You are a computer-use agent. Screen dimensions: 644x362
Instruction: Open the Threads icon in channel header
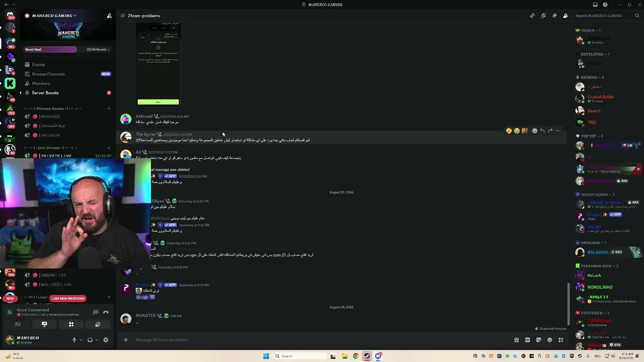coord(532,16)
